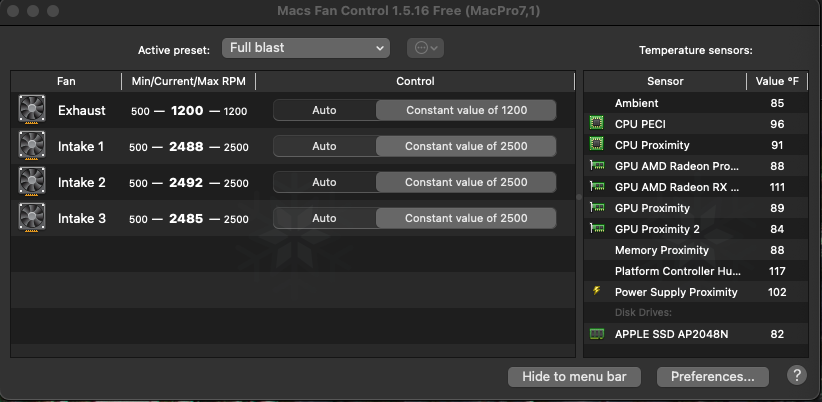
Task: Select the Platform Controller Hub sensor row
Action: 677,271
